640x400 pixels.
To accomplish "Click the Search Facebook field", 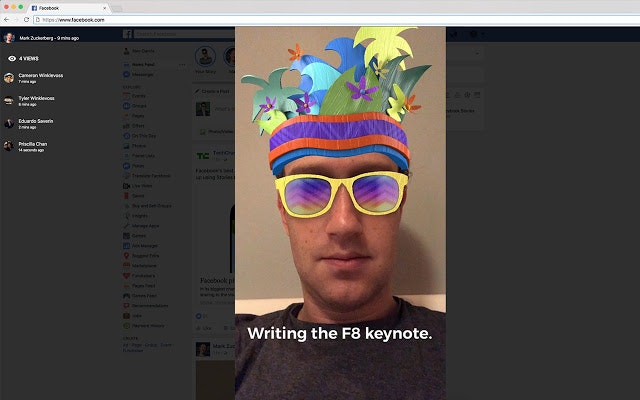I will (184, 34).
